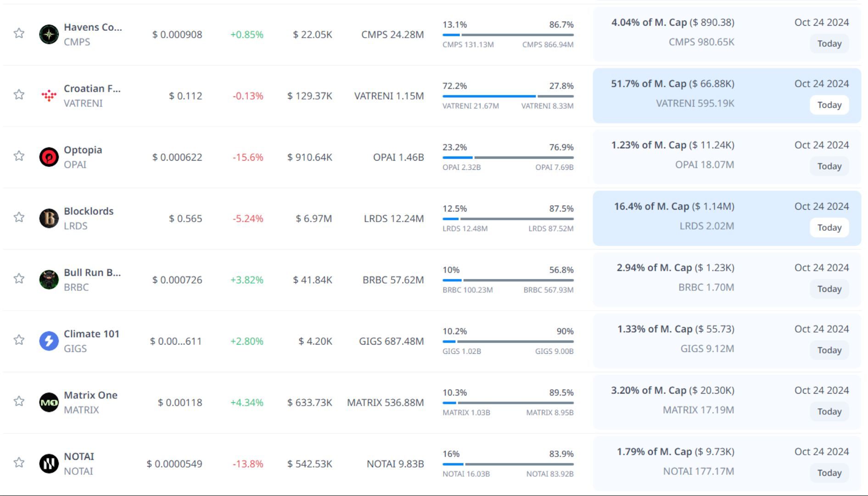Click the NOTAI token logo
The image size is (868, 496).
[49, 463]
